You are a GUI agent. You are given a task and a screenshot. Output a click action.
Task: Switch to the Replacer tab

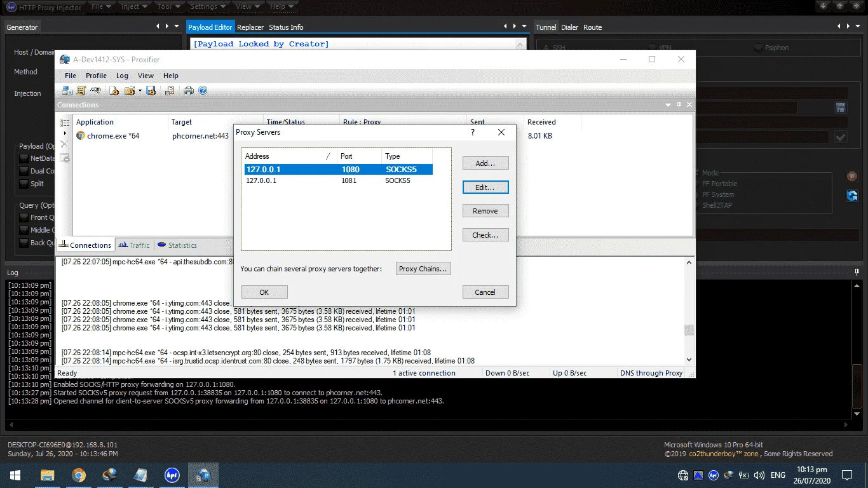pos(250,27)
